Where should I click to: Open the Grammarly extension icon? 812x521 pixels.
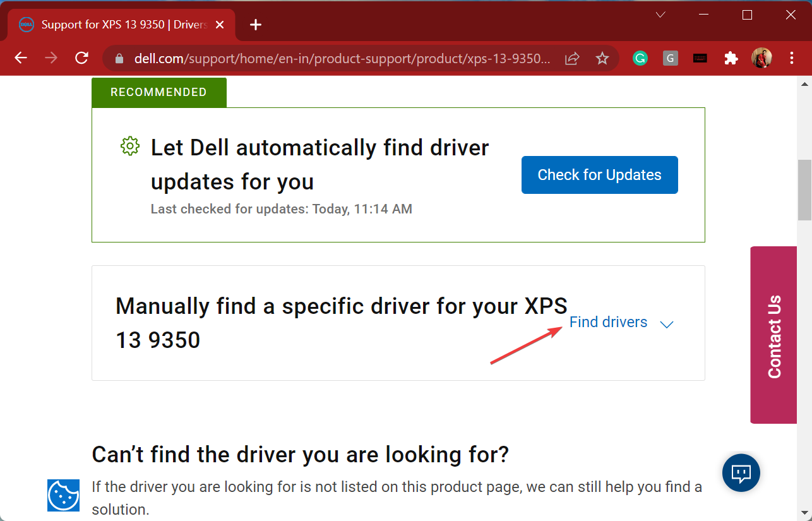[640, 59]
